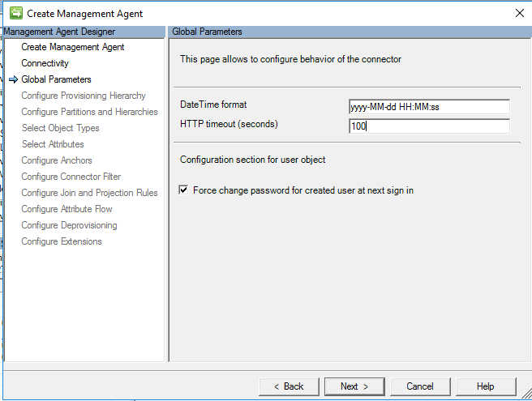532x401 pixels.
Task: Close the Create Management Agent dialog
Action: (x=520, y=13)
